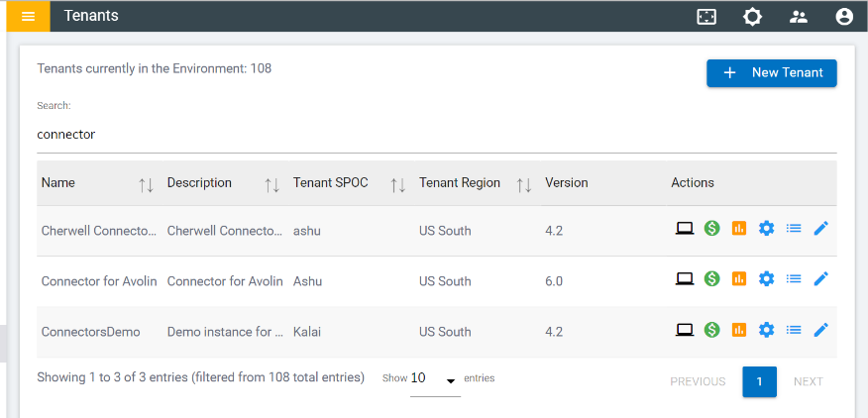Screen dimensions: 868x418
Task: Open the settings gear in top header
Action: point(753,17)
